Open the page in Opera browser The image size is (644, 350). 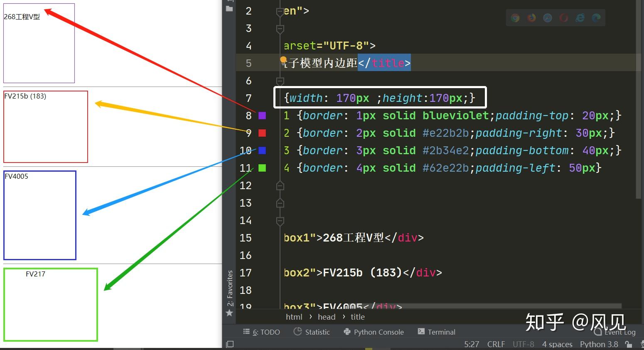click(x=564, y=18)
